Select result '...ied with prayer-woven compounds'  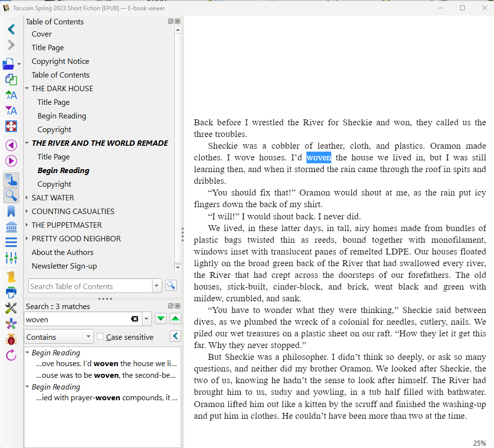pyautogui.click(x=107, y=398)
